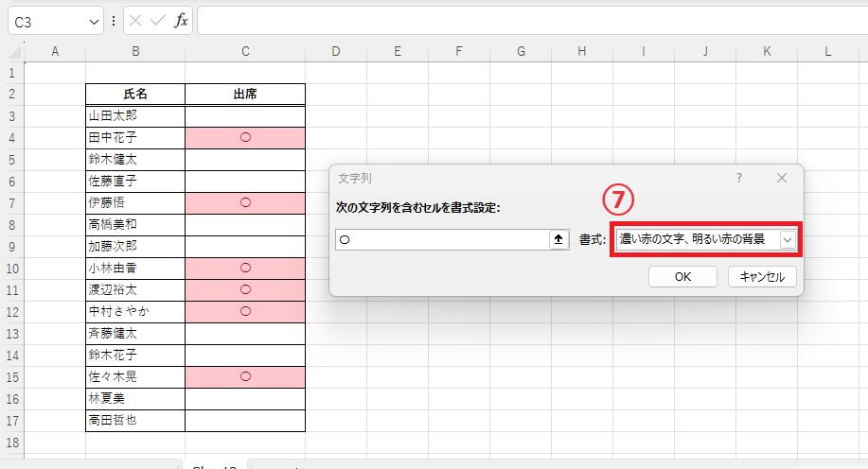Click cell containing 高橋美和

pyautogui.click(x=135, y=224)
